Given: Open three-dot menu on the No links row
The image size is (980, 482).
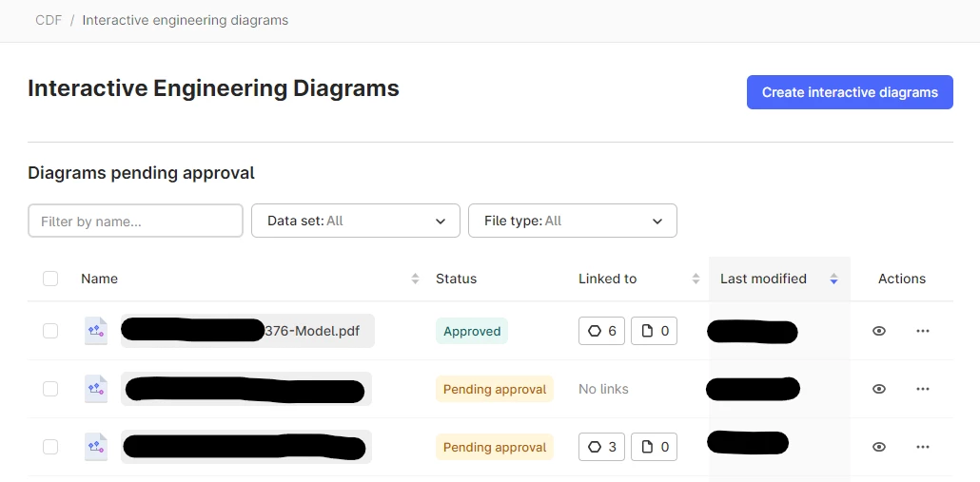Looking at the screenshot, I should pyautogui.click(x=922, y=389).
